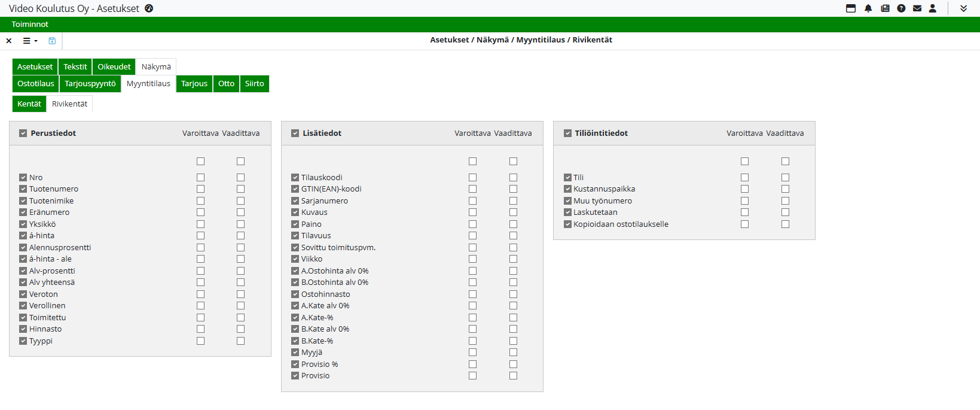Open the news feed newspaper icon
This screenshot has width=980, height=410.
click(885, 8)
